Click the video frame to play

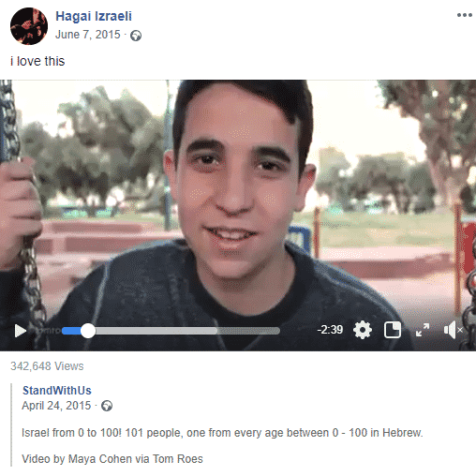click(238, 200)
